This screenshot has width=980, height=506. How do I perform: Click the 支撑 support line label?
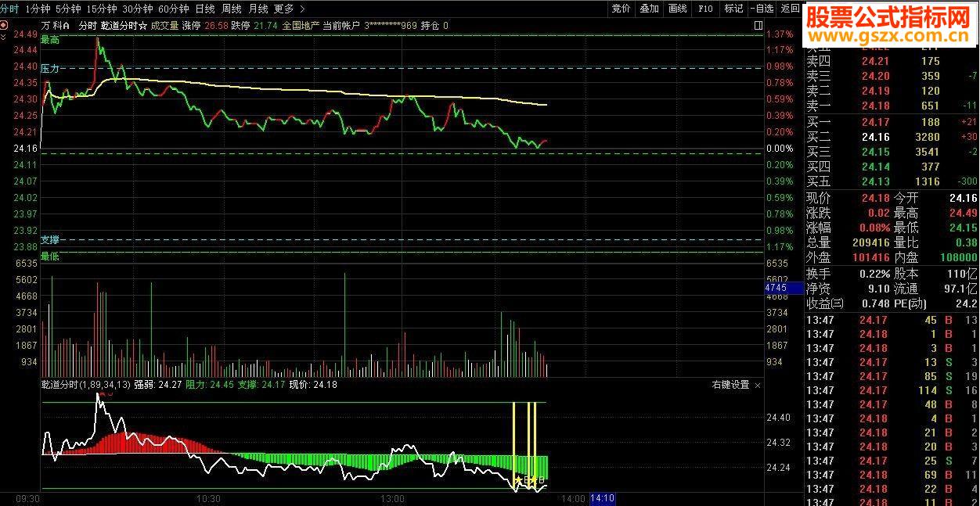pyautogui.click(x=50, y=239)
